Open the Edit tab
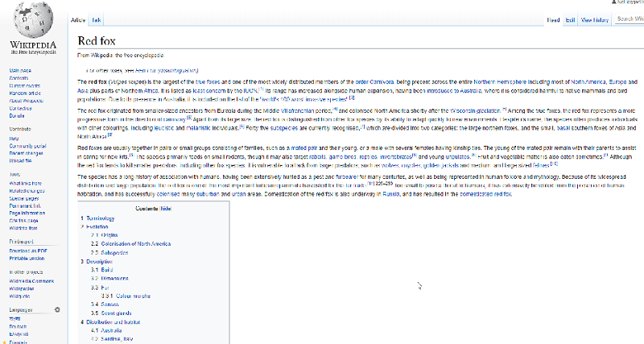 pyautogui.click(x=570, y=19)
